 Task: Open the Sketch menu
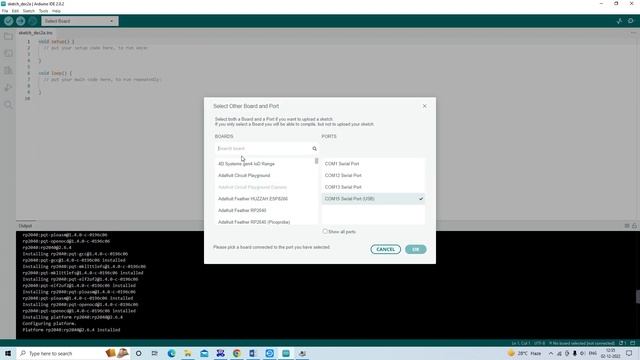29,11
